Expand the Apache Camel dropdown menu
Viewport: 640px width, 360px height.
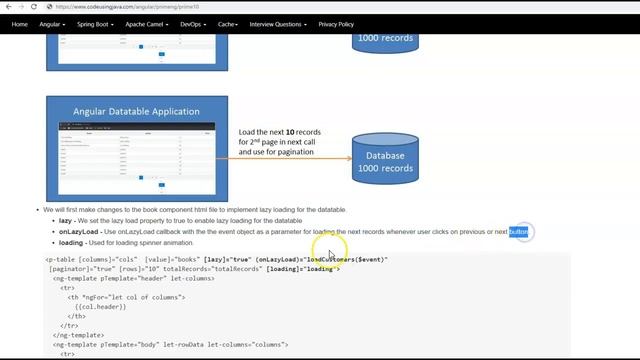click(147, 24)
